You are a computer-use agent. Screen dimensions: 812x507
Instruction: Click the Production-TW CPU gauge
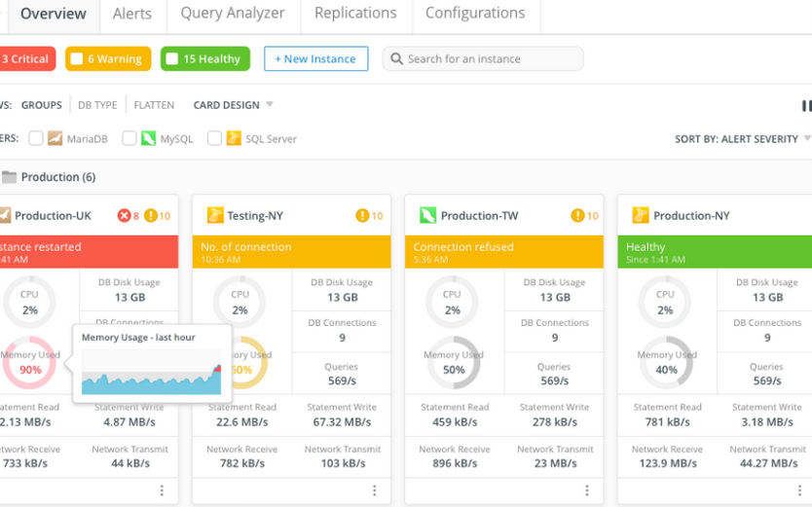point(452,302)
